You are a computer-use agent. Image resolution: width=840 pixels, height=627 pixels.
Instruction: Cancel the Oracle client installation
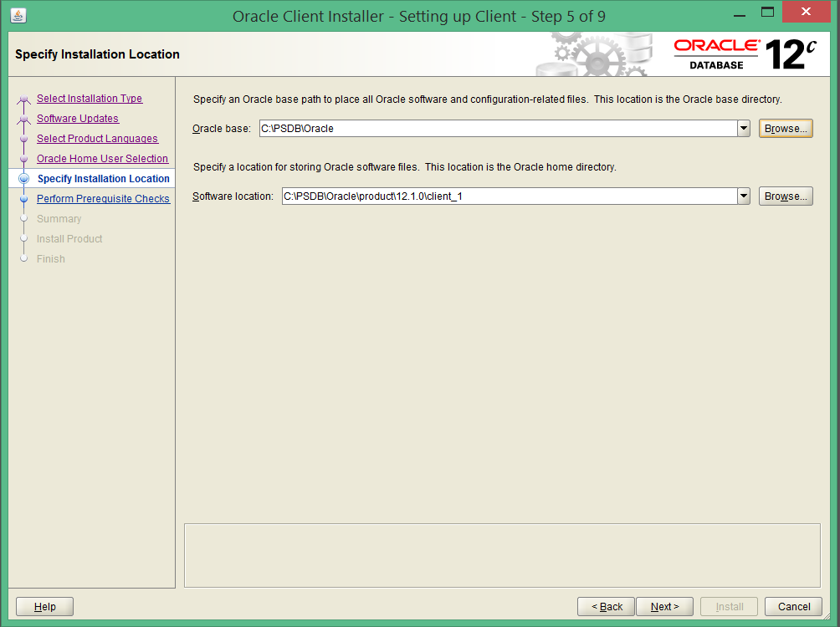point(793,607)
